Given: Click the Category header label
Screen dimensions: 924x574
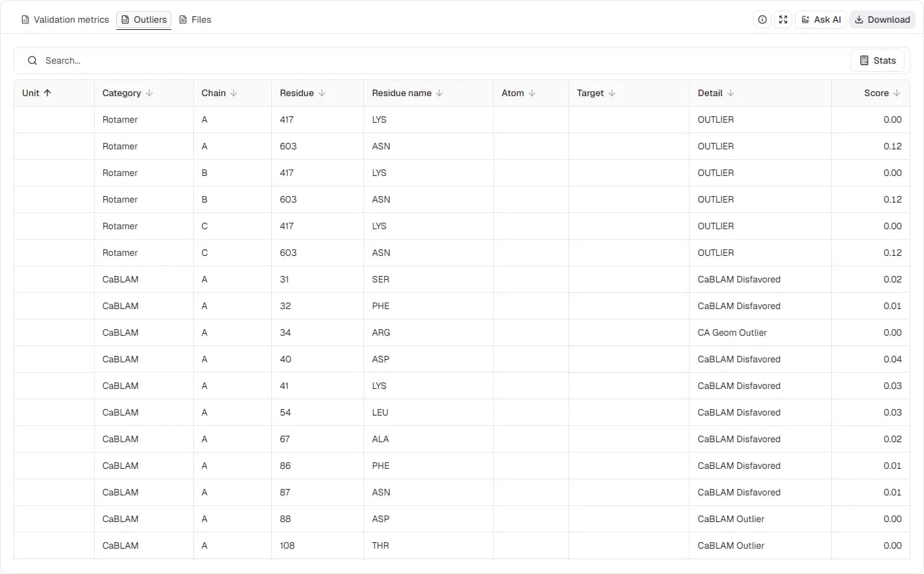Looking at the screenshot, I should pos(121,93).
